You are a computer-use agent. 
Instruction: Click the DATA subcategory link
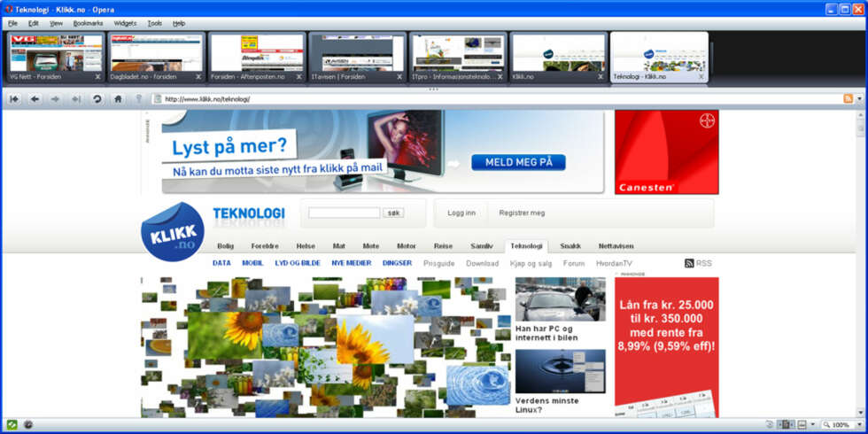click(x=221, y=264)
